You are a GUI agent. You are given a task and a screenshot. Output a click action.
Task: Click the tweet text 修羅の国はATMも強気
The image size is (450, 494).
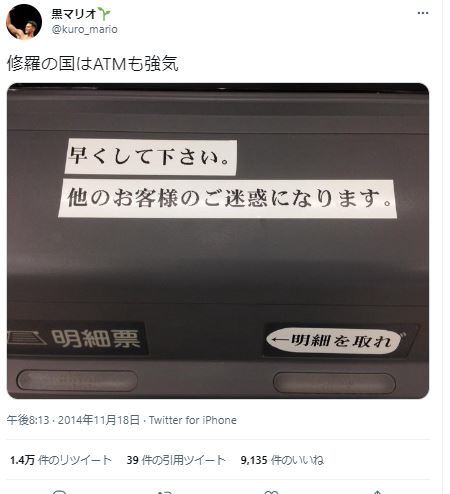(x=93, y=63)
